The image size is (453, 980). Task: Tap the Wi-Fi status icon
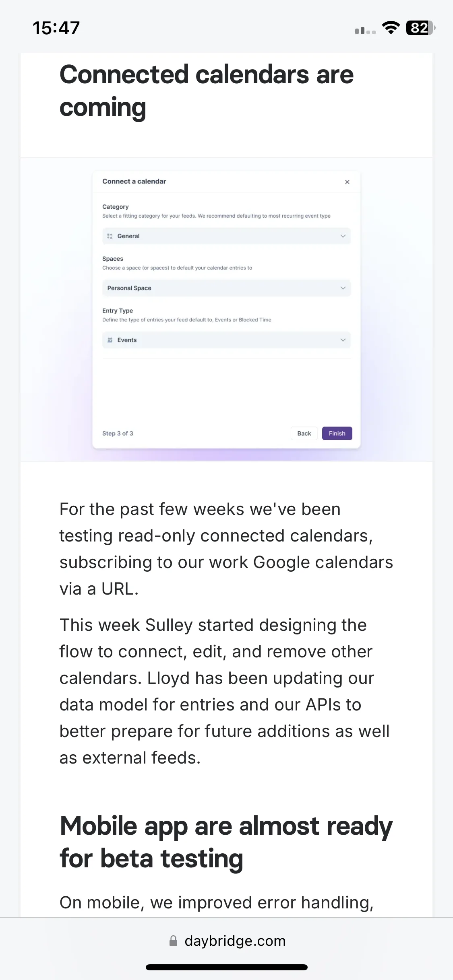(x=391, y=28)
